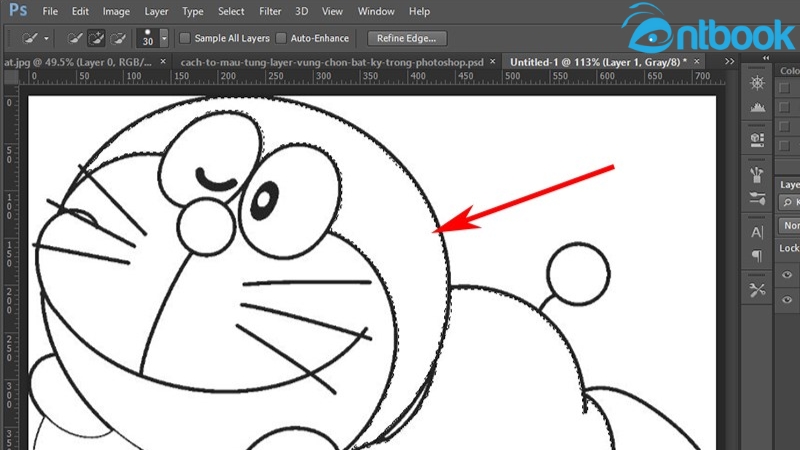Open the Brush panel icon
Image resolution: width=800 pixels, height=450 pixels.
[757, 197]
